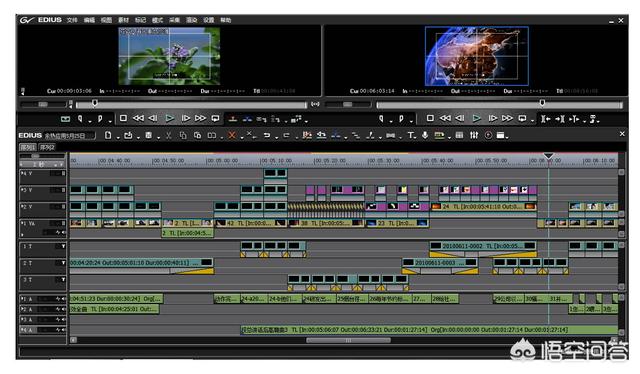Open the Title (T) creation tool
Viewport: 640px width, 374px height.
pos(410,135)
